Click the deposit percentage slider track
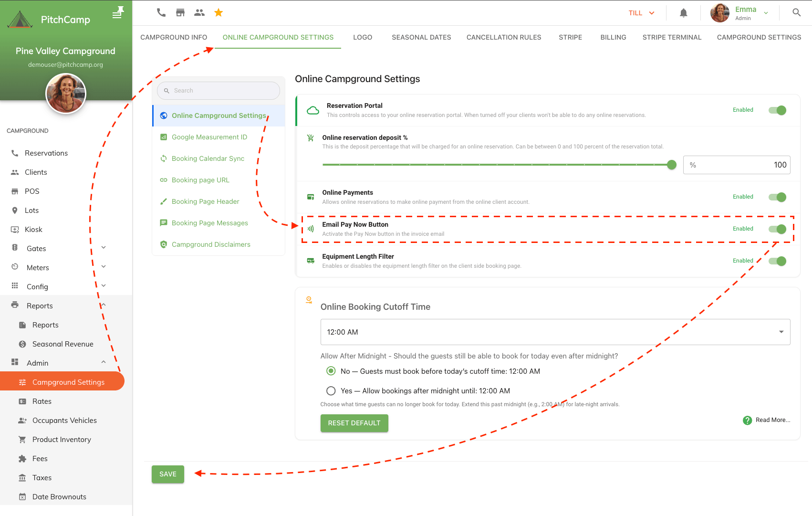This screenshot has width=812, height=516. [x=496, y=165]
